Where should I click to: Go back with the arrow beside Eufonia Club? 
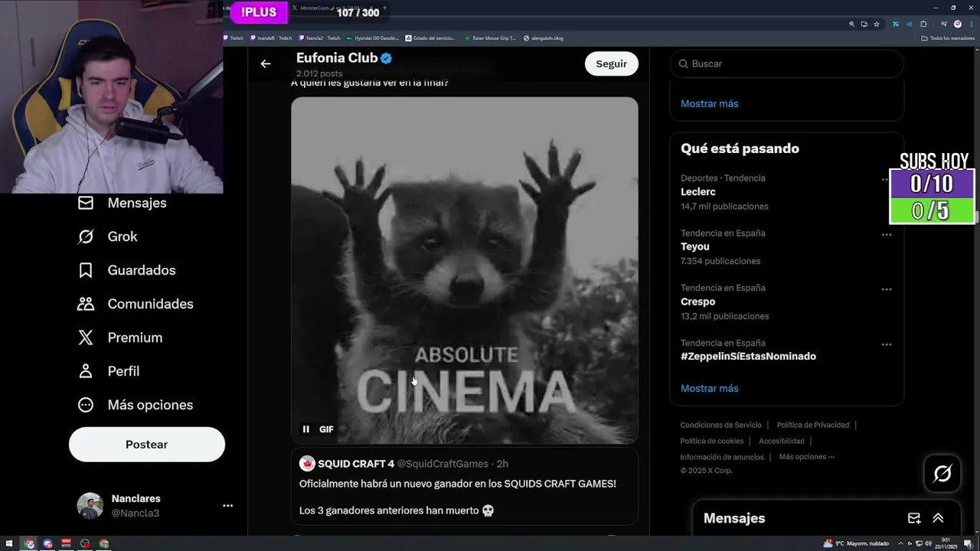(x=266, y=64)
